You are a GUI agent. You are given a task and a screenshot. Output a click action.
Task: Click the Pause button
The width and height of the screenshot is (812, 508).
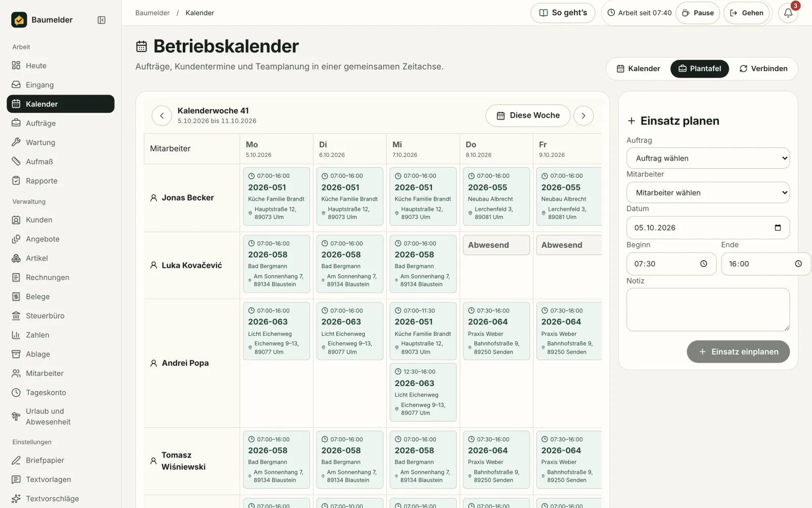(x=698, y=13)
